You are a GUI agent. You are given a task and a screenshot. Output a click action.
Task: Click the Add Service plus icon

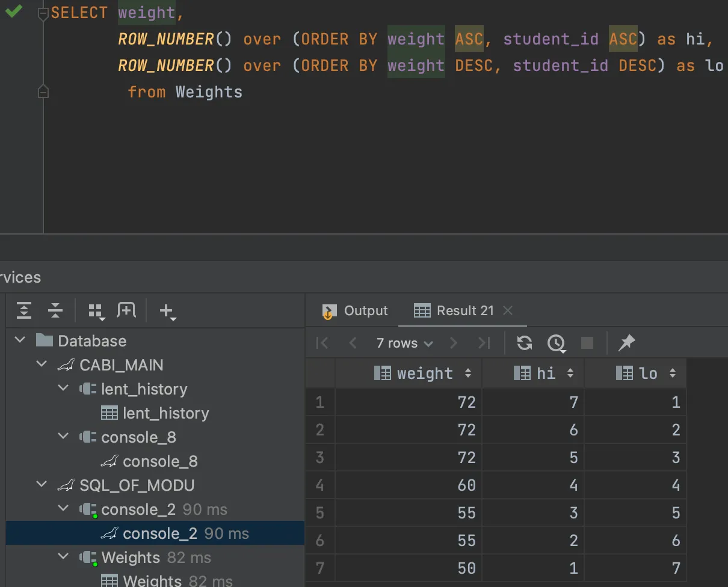click(x=167, y=311)
